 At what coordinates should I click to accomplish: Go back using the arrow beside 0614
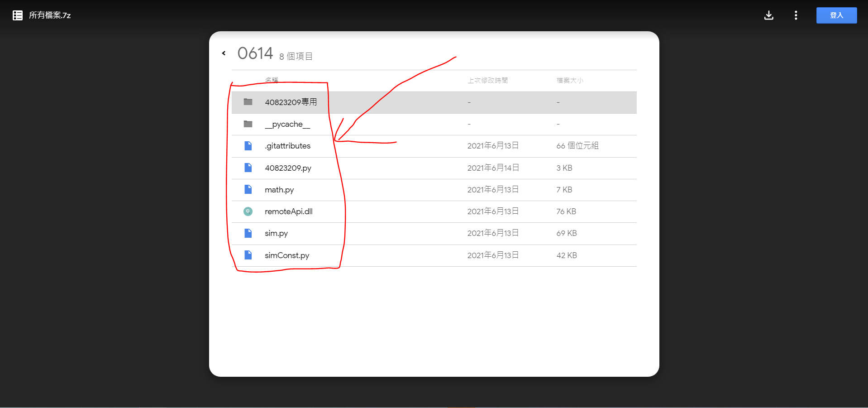[x=224, y=53]
